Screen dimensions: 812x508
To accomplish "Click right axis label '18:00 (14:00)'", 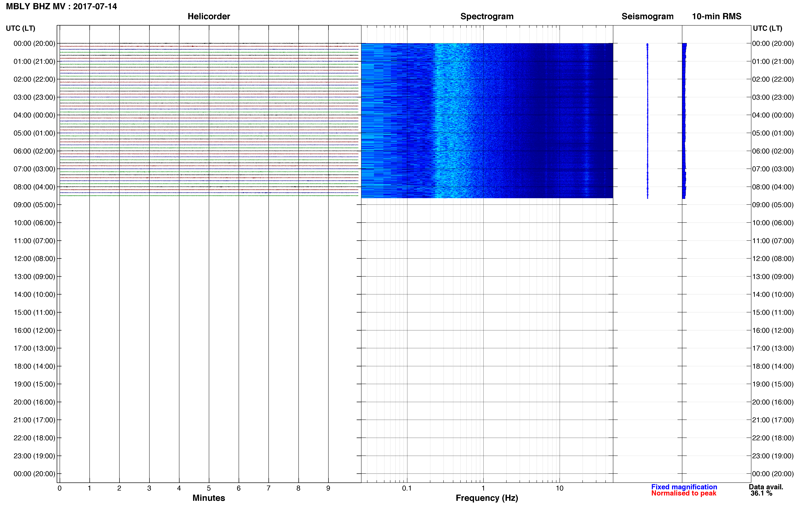I will coord(773,366).
